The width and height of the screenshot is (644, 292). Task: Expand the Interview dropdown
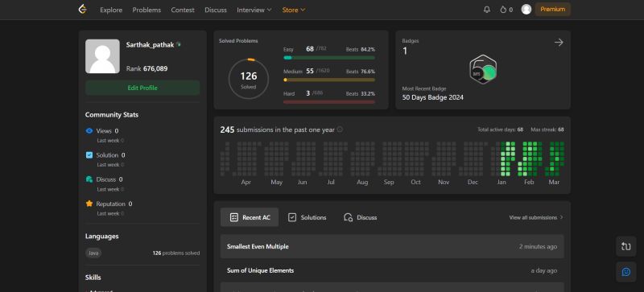click(254, 10)
